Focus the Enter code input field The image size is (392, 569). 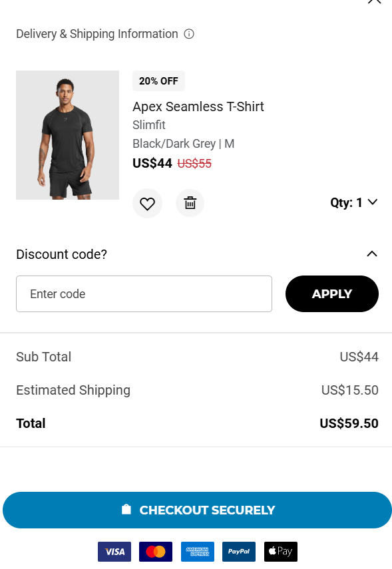tap(144, 294)
